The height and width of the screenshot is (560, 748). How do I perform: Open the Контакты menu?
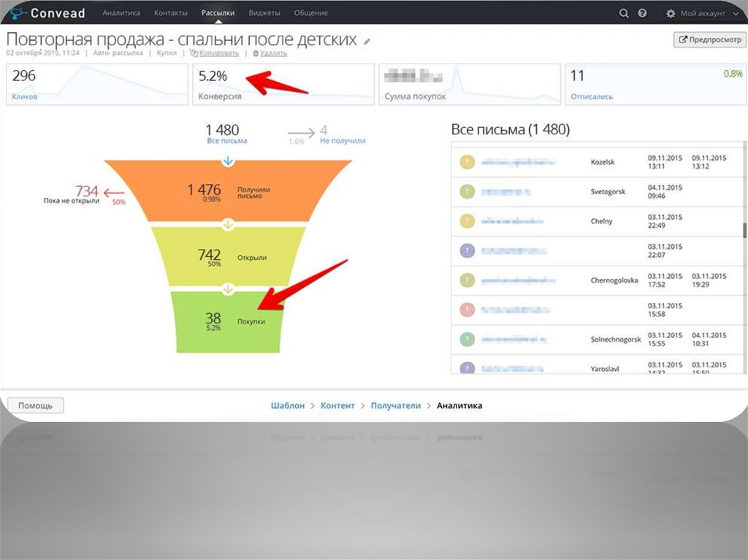170,13
